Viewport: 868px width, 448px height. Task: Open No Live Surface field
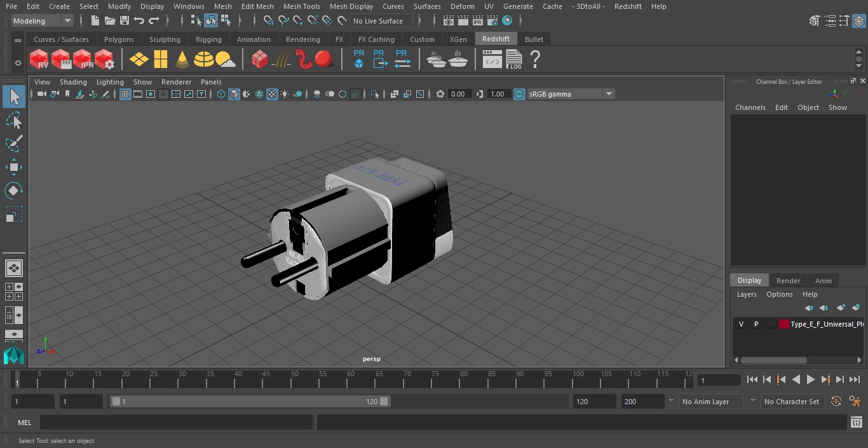381,21
